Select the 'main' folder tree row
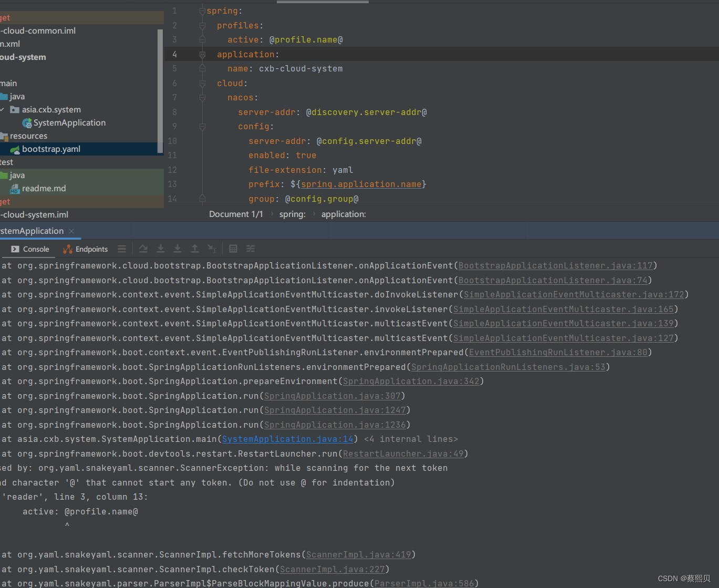Screen dimensions: 719x588 [81, 84]
